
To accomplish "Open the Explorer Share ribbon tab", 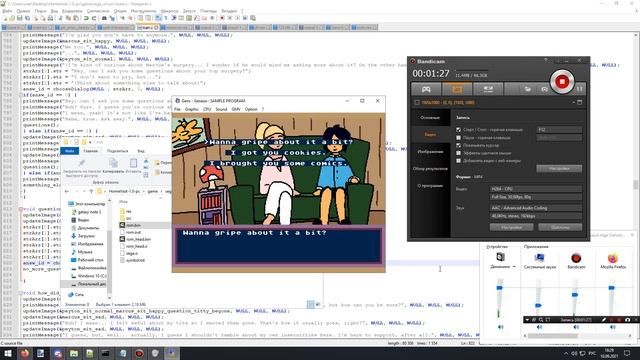I will [x=117, y=151].
